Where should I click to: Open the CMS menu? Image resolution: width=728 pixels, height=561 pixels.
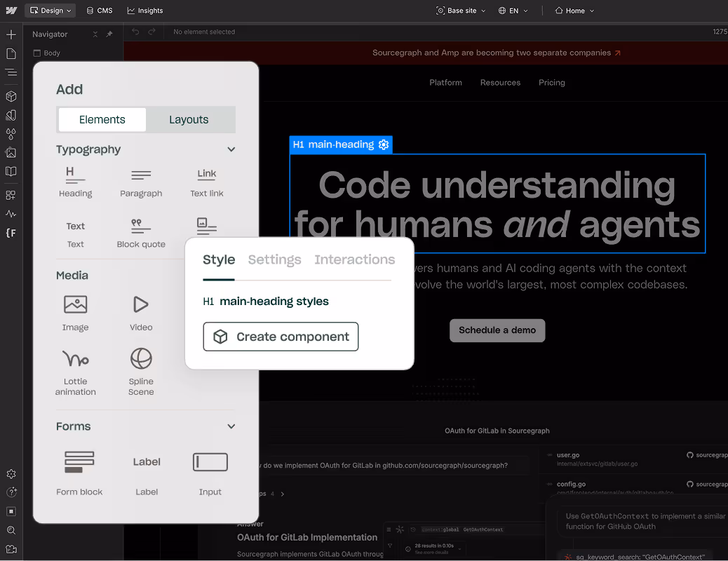100,11
